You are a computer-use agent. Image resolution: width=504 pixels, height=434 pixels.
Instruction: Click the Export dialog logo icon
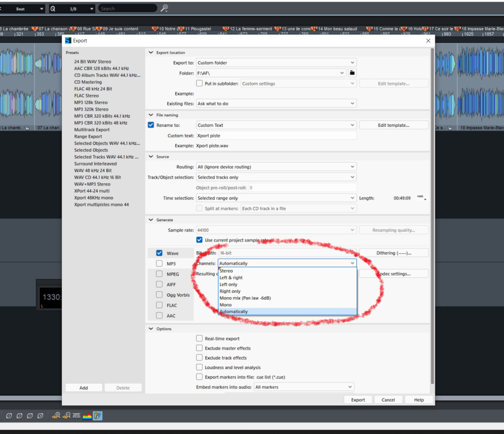tap(68, 40)
